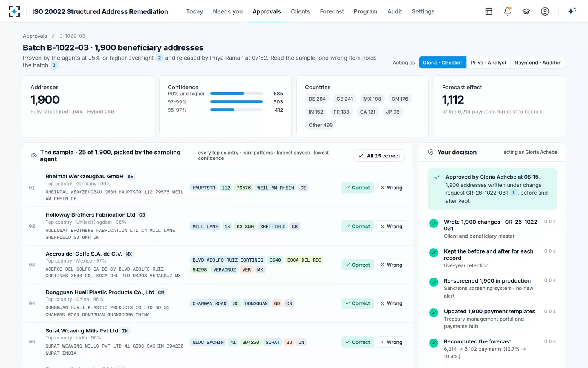Open the Needs you tab
Screen dimensions: 588x368
[x=228, y=11]
